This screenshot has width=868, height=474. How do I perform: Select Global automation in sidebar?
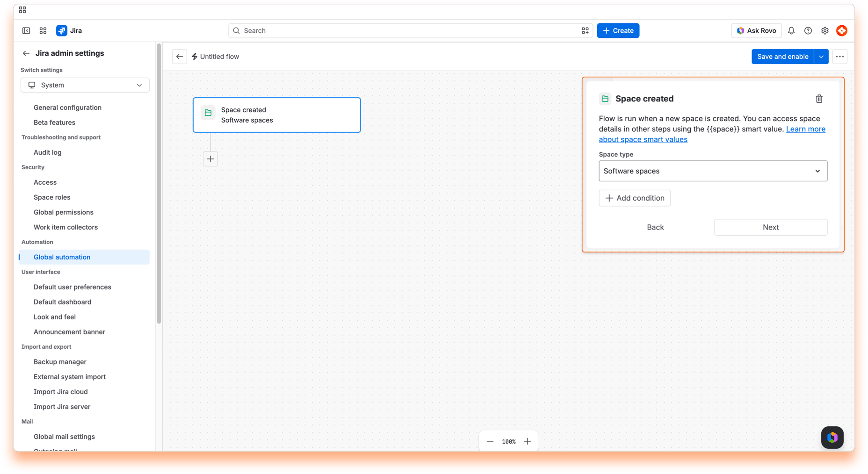pos(84,257)
